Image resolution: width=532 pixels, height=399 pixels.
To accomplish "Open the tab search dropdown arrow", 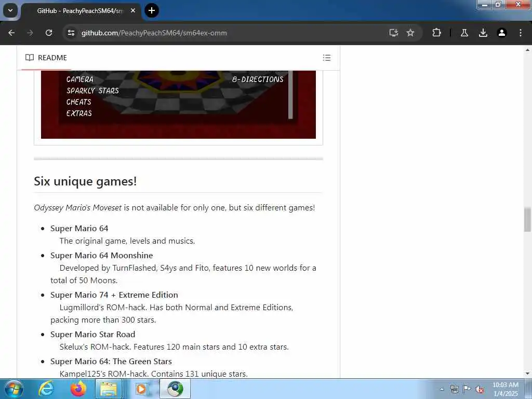I will pyautogui.click(x=10, y=10).
